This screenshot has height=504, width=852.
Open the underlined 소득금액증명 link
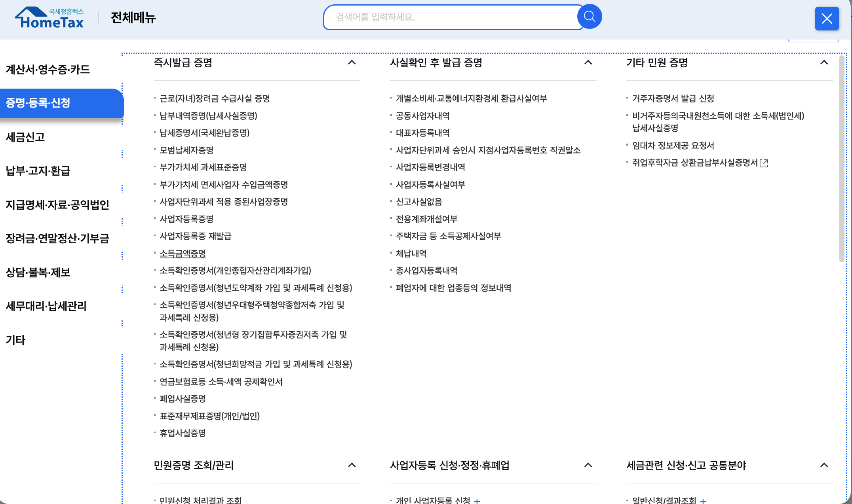[x=183, y=254]
